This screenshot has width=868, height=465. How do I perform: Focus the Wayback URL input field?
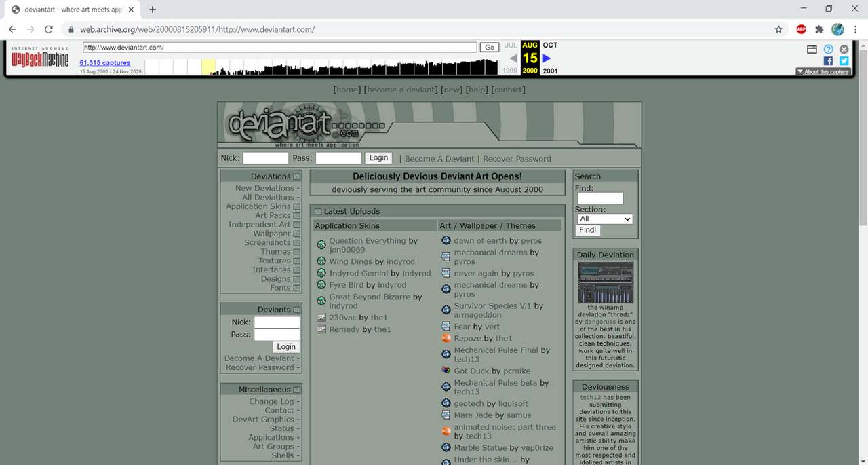coord(280,48)
